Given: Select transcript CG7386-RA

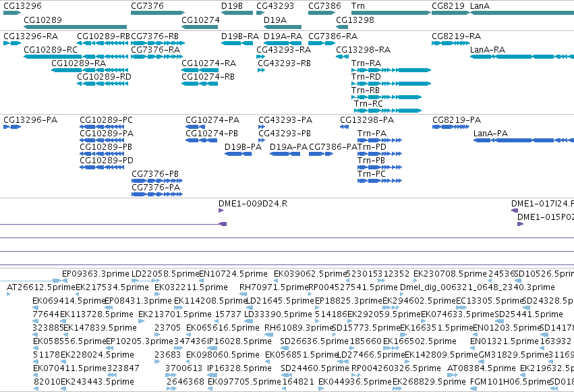Looking at the screenshot, I should [x=322, y=43].
